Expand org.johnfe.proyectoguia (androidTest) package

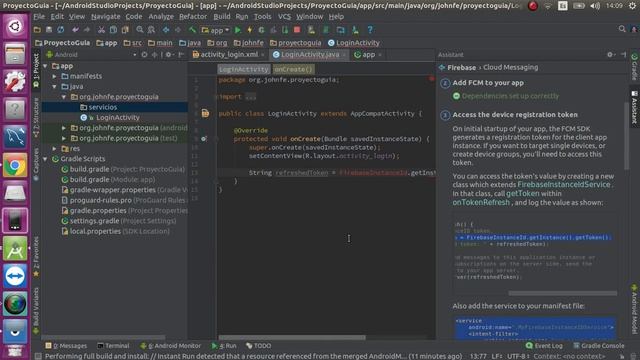click(64, 128)
